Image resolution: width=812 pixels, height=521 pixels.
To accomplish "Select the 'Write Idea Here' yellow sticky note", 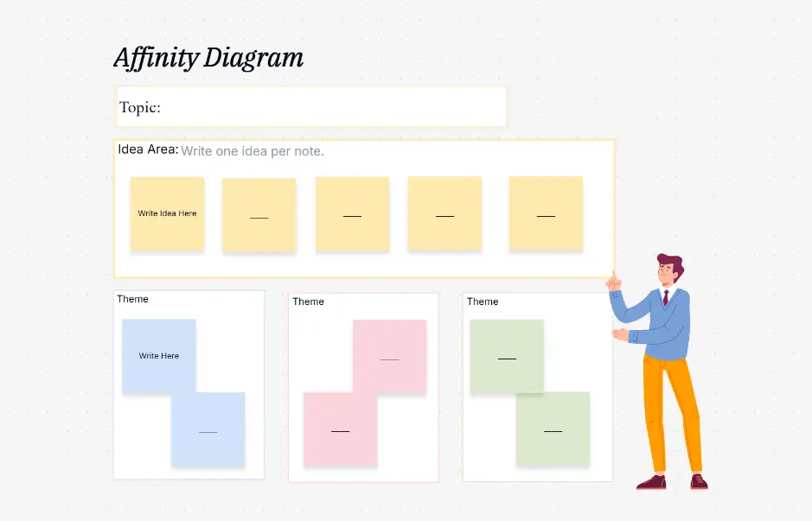I will (167, 213).
